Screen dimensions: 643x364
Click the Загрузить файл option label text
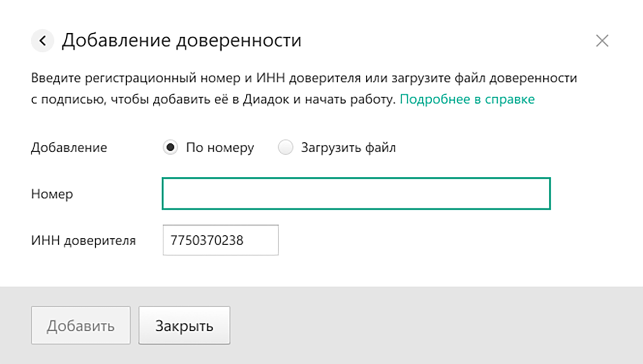click(348, 148)
